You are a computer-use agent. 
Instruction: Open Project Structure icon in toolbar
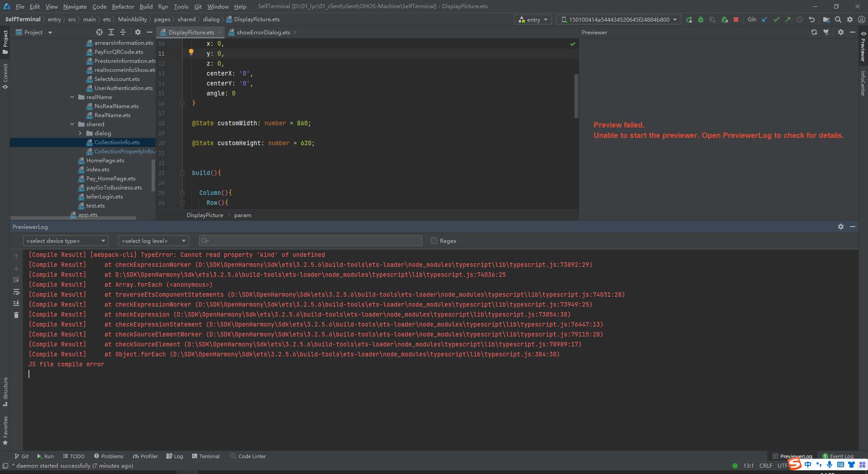tap(826, 19)
